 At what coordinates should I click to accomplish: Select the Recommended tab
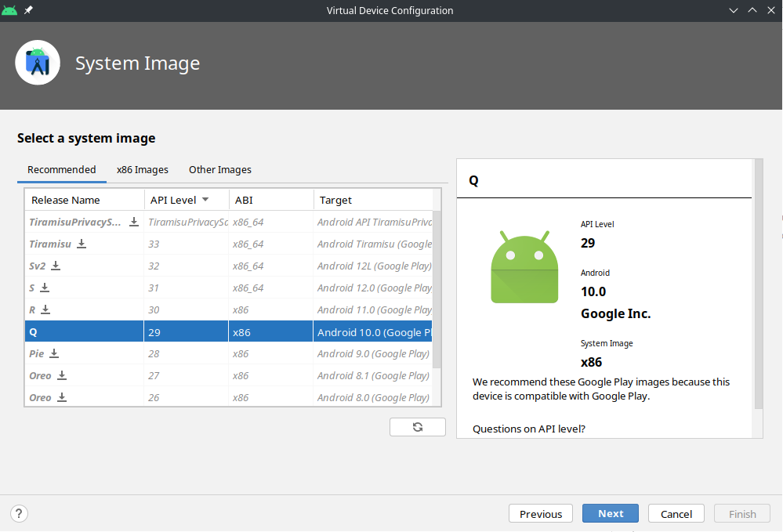61,170
